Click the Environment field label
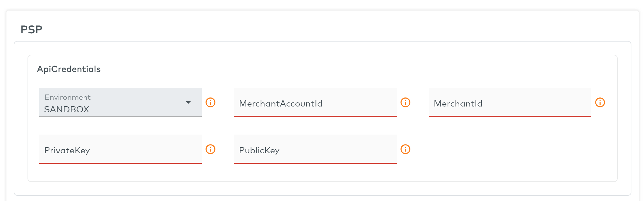Viewport: 644px width, 201px height. [x=68, y=97]
